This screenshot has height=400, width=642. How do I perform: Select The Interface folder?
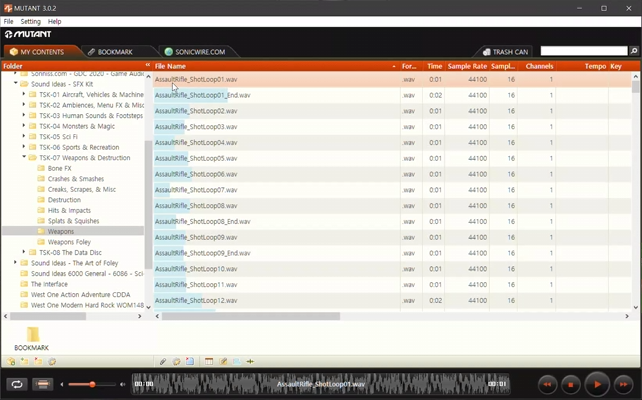pos(49,284)
